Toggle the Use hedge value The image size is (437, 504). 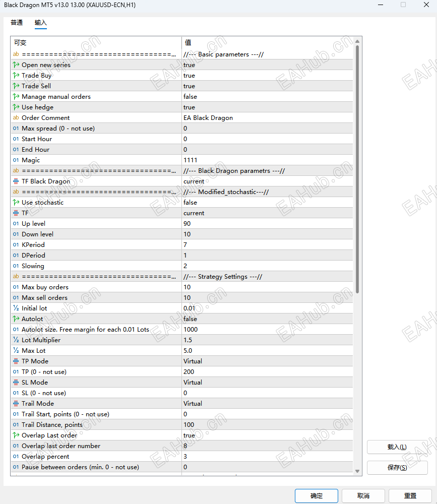[267, 107]
